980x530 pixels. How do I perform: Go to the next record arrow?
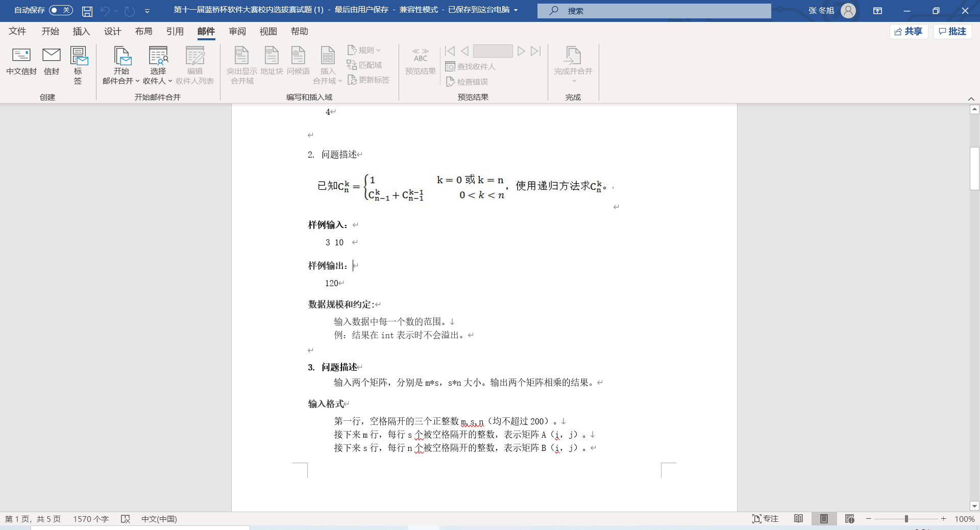(521, 51)
